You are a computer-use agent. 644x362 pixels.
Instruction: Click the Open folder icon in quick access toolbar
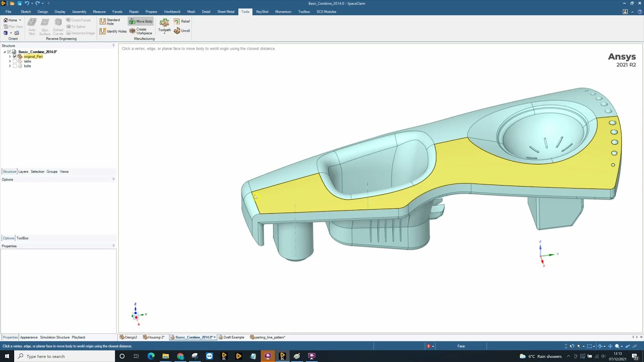[12, 3]
